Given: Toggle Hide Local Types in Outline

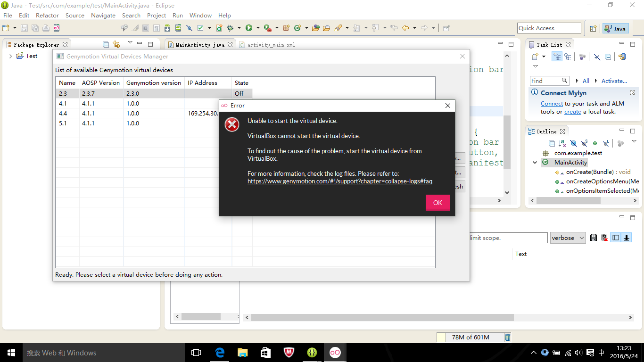Looking at the screenshot, I should coord(606,143).
